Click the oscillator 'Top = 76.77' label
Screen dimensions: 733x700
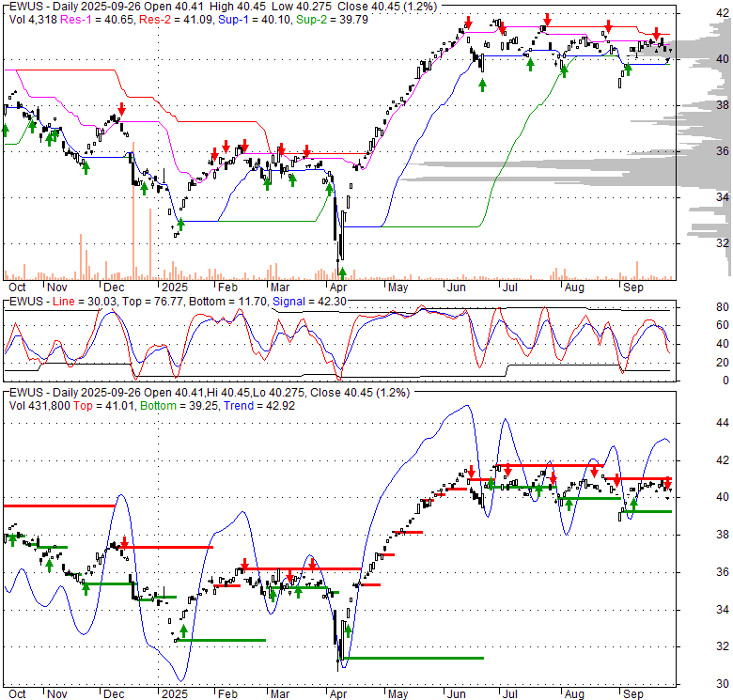coord(152,302)
